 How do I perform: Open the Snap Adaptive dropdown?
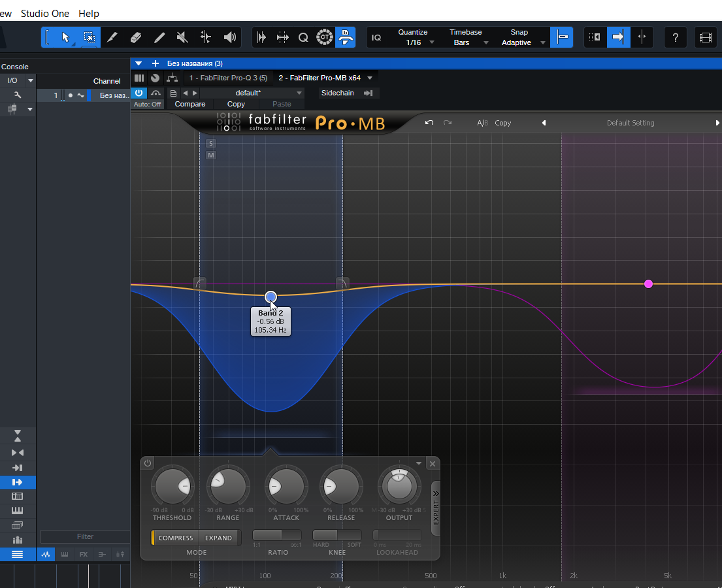[543, 42]
